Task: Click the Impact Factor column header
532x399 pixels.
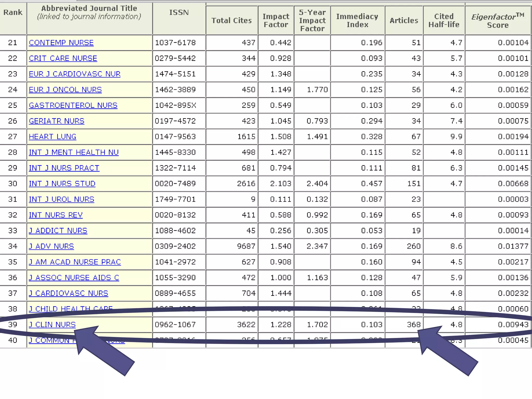Action: [x=276, y=21]
